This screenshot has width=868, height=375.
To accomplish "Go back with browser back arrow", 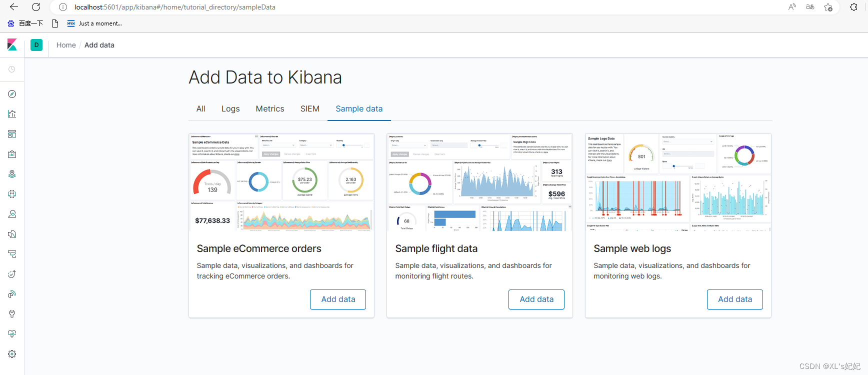I will click(14, 7).
